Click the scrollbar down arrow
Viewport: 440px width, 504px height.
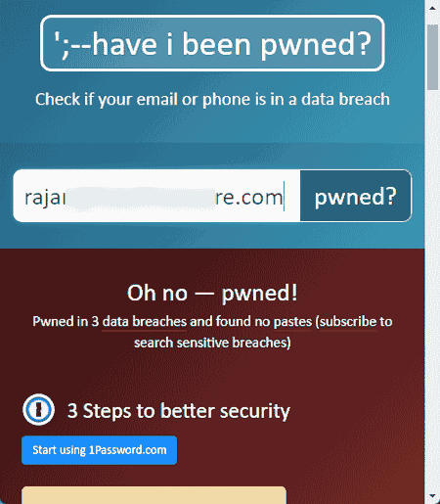432,496
